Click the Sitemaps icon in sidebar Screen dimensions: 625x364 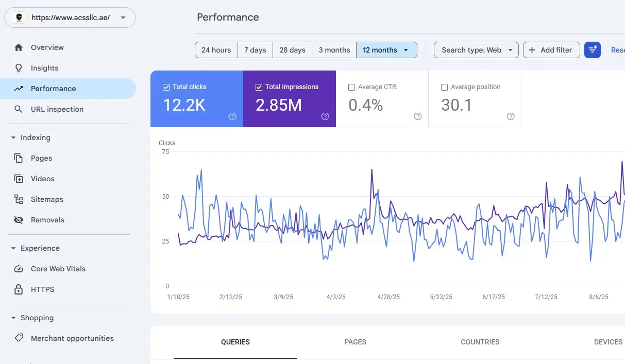[x=19, y=199]
